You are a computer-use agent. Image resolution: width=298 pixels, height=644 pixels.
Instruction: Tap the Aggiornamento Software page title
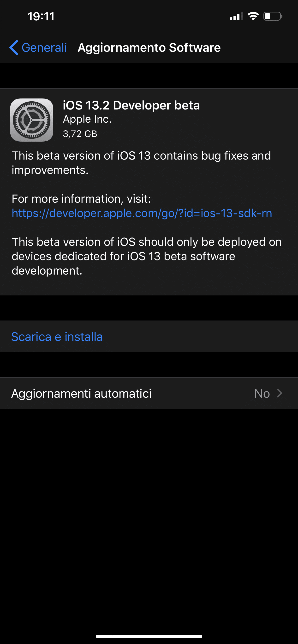point(149,47)
